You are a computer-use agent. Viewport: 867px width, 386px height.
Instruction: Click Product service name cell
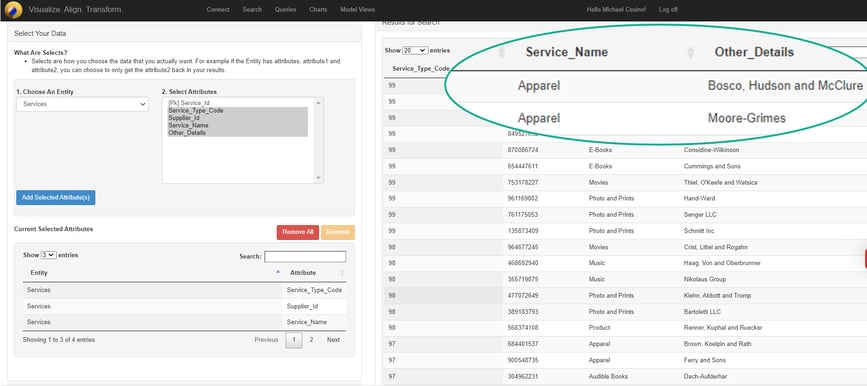(x=599, y=327)
